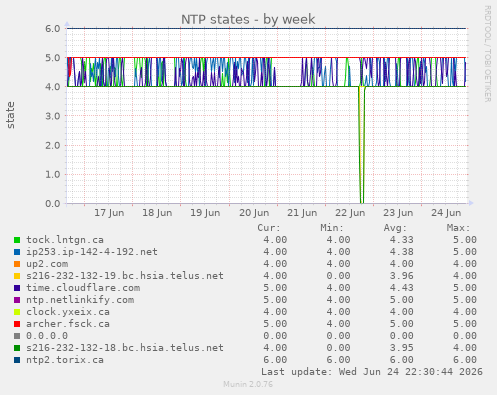This screenshot has height=395, width=497.
Task: Click the Last update timestamp text
Action: pos(372,372)
